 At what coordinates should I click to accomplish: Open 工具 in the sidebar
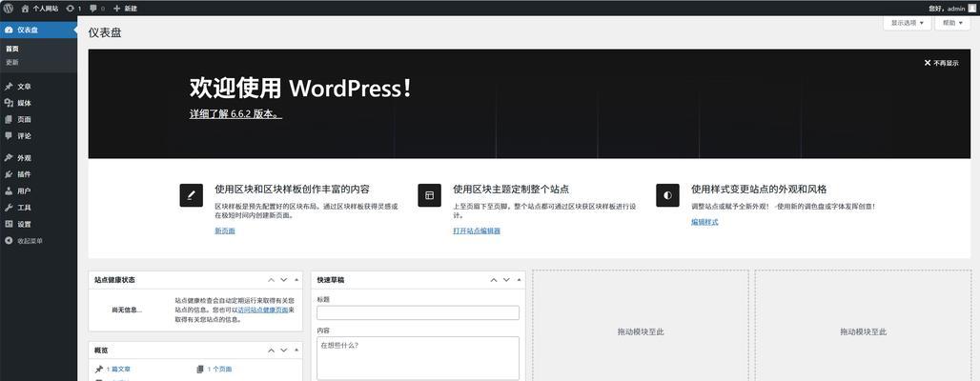coord(39,208)
